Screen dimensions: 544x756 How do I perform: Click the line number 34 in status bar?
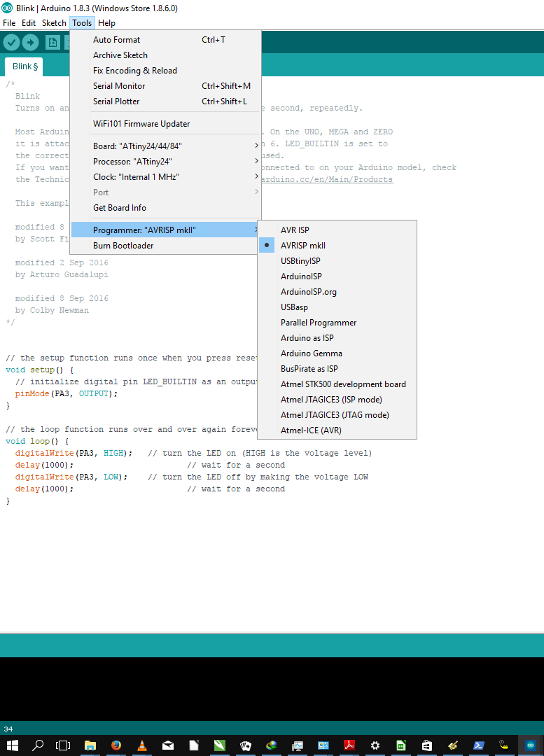click(x=8, y=729)
